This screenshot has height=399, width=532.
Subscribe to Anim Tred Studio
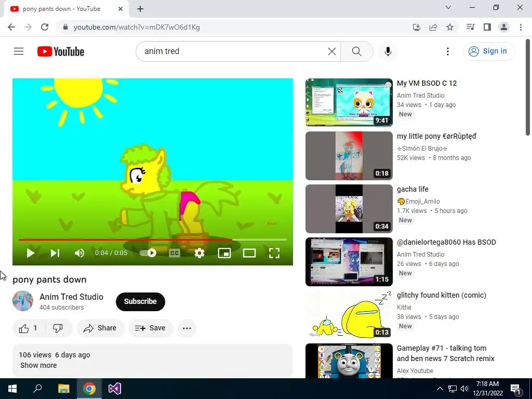tap(140, 301)
